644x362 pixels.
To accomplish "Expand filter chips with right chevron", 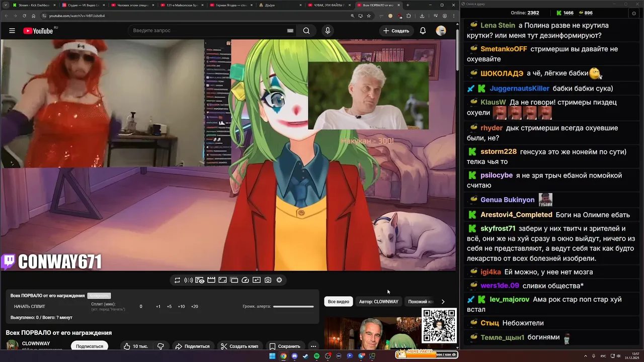I will tap(443, 302).
